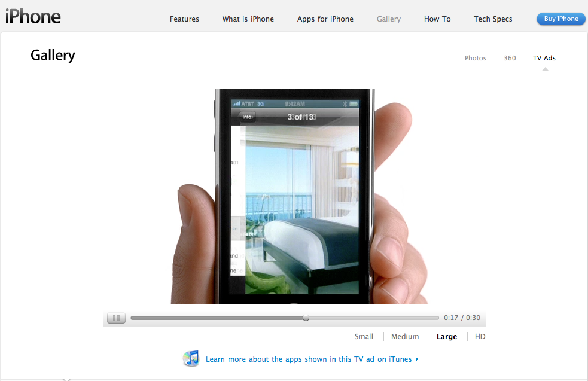This screenshot has width=588, height=381.
Task: Switch to the Photos tab
Action: [x=475, y=58]
